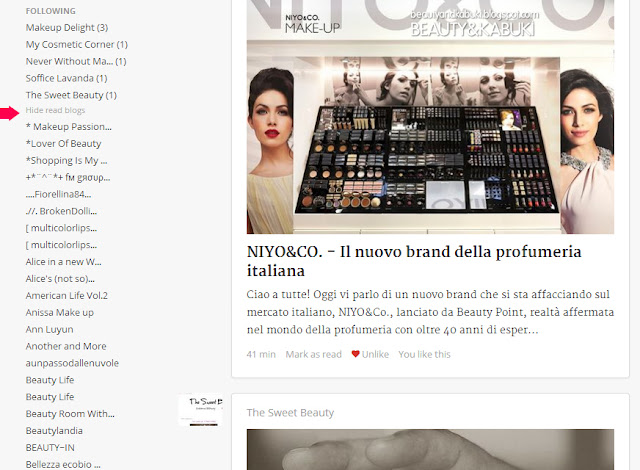Image resolution: width=640 pixels, height=470 pixels.
Task: Open post title NIYO&CO. Il nuovo brand
Action: (x=414, y=261)
